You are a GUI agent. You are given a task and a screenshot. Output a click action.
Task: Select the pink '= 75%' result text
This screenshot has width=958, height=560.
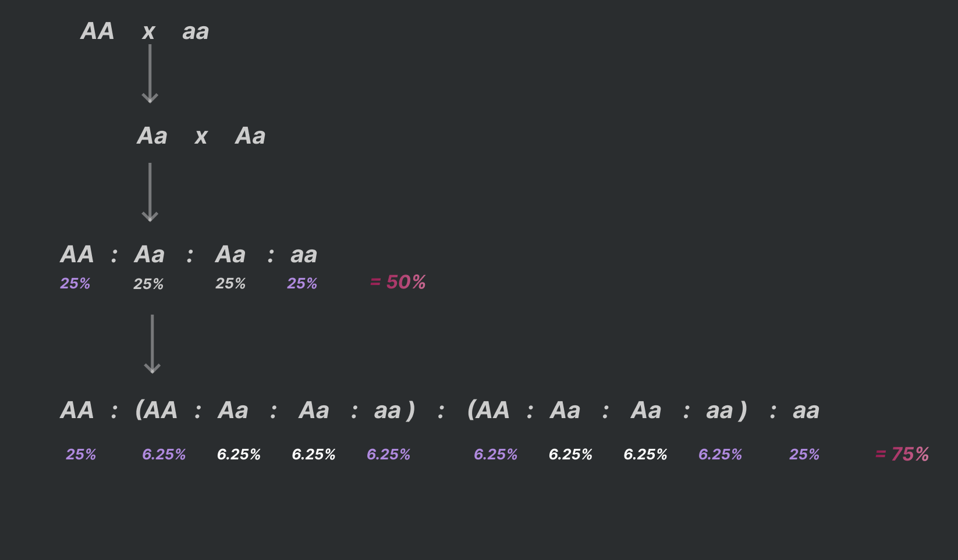pos(902,454)
